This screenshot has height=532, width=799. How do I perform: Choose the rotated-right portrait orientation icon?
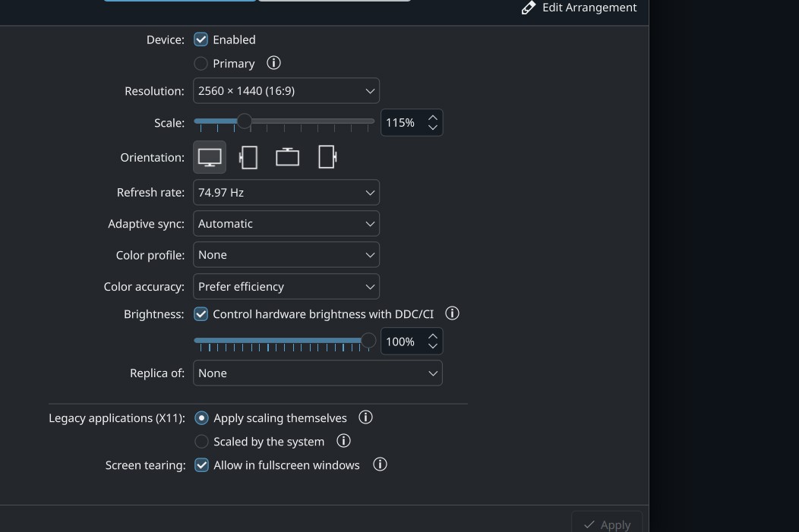327,157
